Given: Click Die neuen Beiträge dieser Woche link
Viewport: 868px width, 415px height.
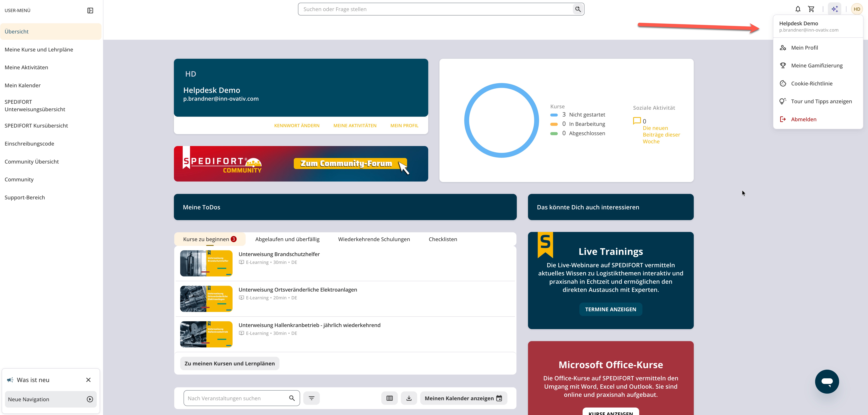Looking at the screenshot, I should [661, 135].
